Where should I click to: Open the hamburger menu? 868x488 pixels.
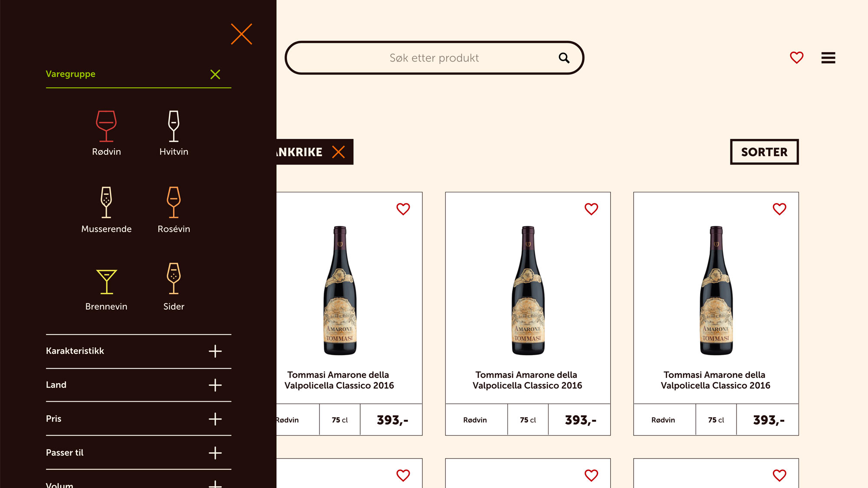[828, 58]
